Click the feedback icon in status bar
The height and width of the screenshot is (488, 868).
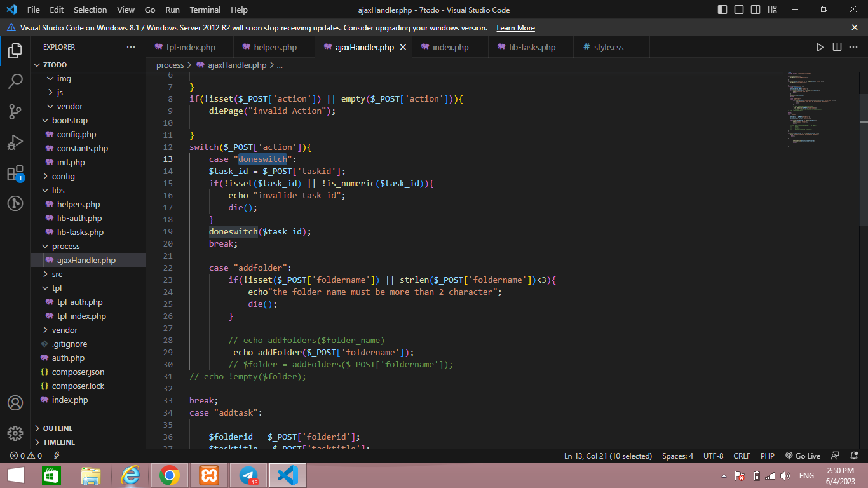(x=836, y=456)
